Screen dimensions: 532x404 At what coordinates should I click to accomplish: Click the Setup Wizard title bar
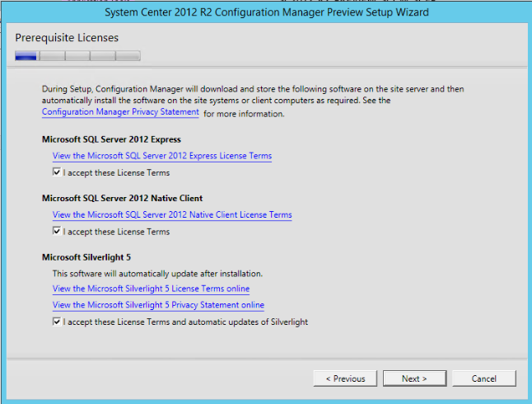click(266, 13)
